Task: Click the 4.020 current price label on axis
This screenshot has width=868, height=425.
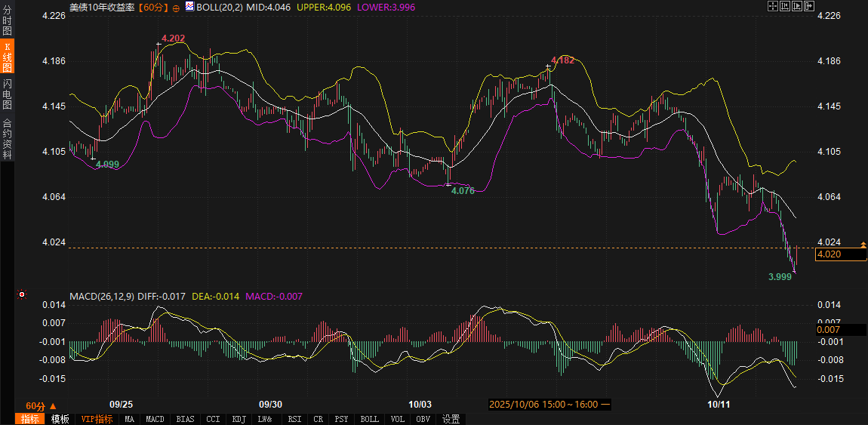Action: pos(840,254)
